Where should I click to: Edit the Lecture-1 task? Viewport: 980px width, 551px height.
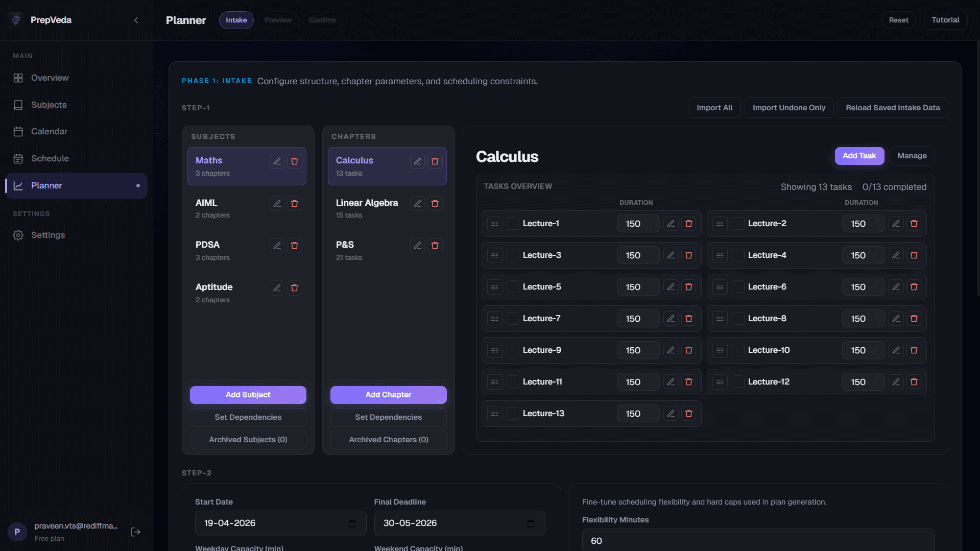pyautogui.click(x=671, y=224)
